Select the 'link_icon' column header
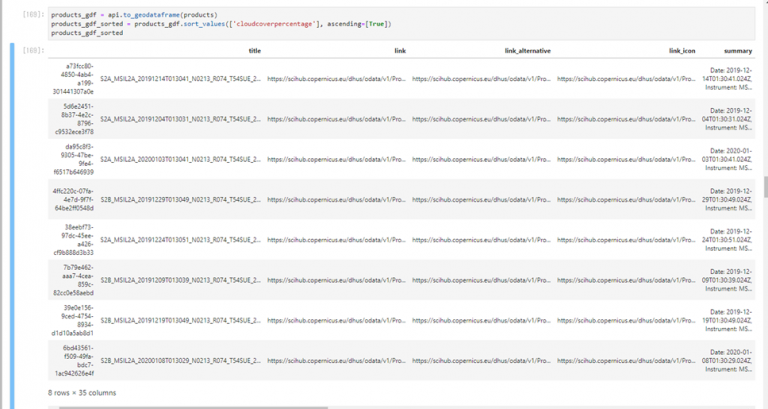768x409 pixels. pos(682,50)
